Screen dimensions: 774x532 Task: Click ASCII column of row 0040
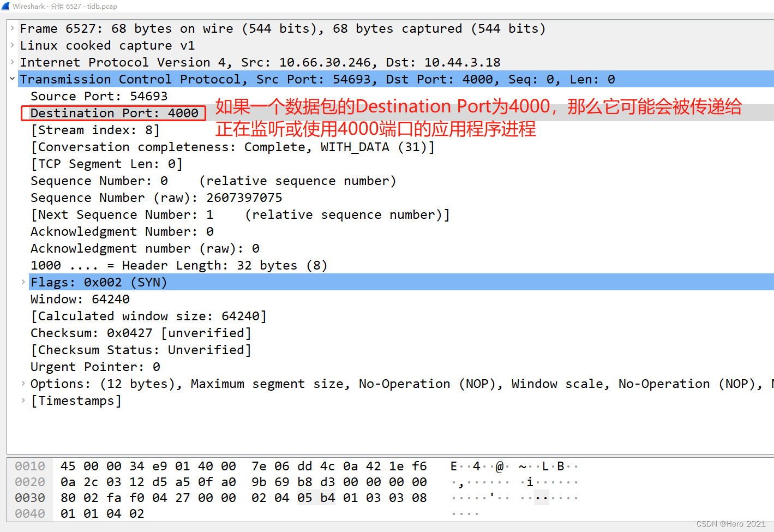465,513
